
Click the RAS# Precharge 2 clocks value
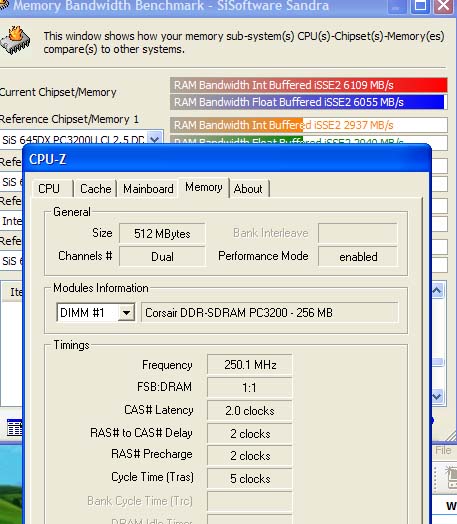(250, 455)
